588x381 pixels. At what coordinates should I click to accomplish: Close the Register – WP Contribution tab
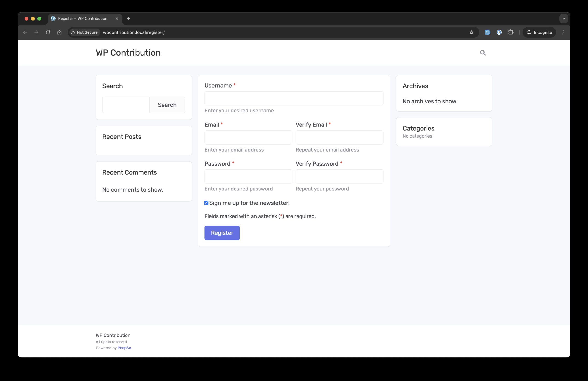117,19
